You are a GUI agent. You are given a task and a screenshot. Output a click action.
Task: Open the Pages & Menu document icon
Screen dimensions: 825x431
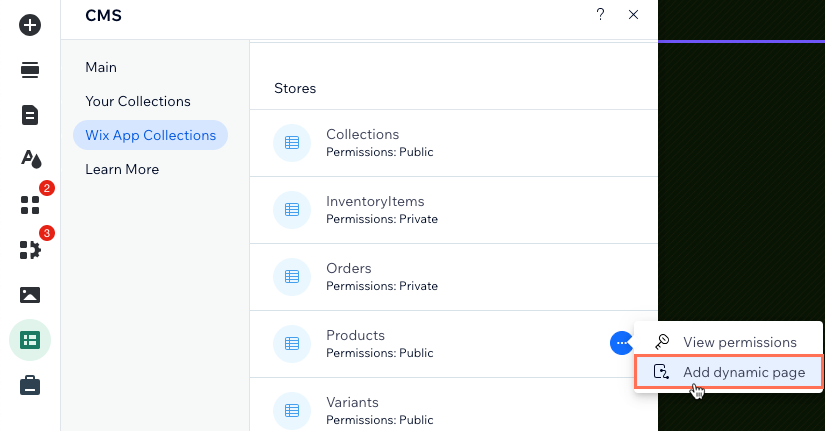30,115
